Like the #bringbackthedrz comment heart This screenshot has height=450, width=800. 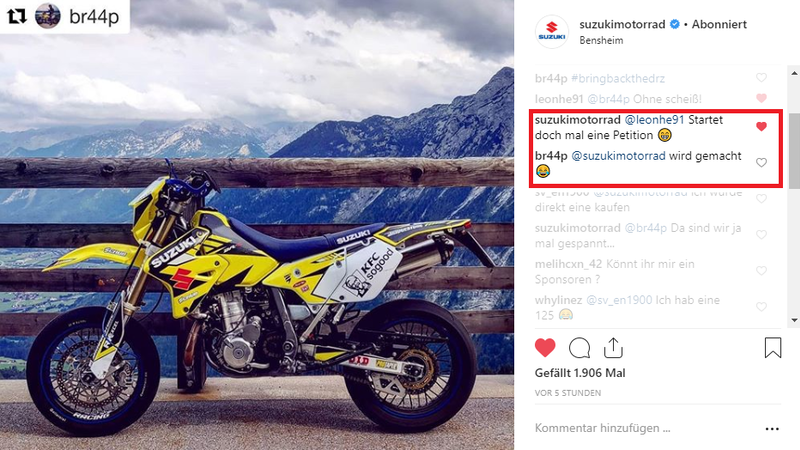tap(761, 78)
